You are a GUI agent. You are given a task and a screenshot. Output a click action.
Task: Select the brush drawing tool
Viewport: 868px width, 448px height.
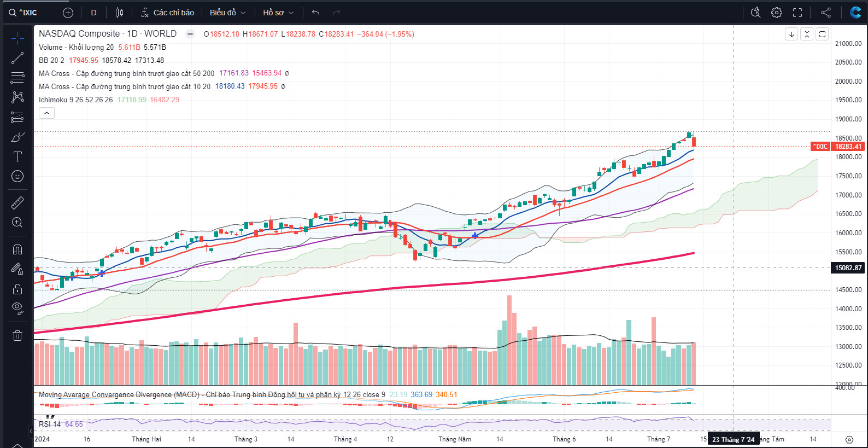(17, 137)
